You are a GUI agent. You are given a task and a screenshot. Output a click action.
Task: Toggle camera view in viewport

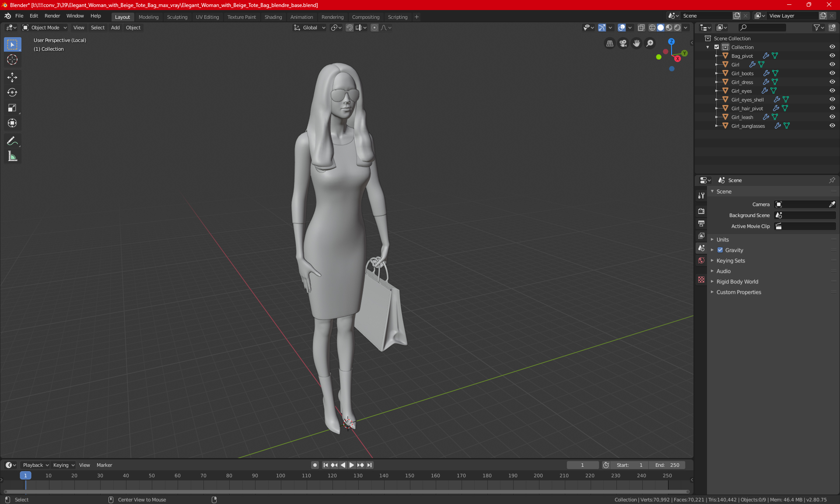coord(623,43)
